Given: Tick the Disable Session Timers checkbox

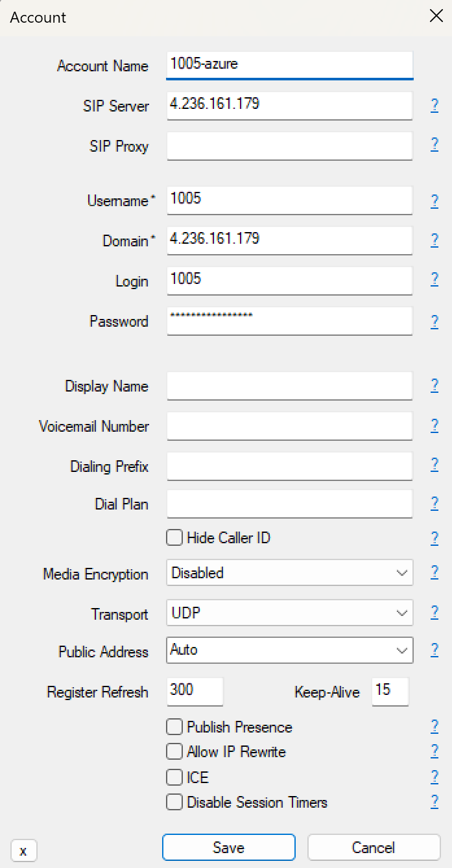Looking at the screenshot, I should [174, 802].
